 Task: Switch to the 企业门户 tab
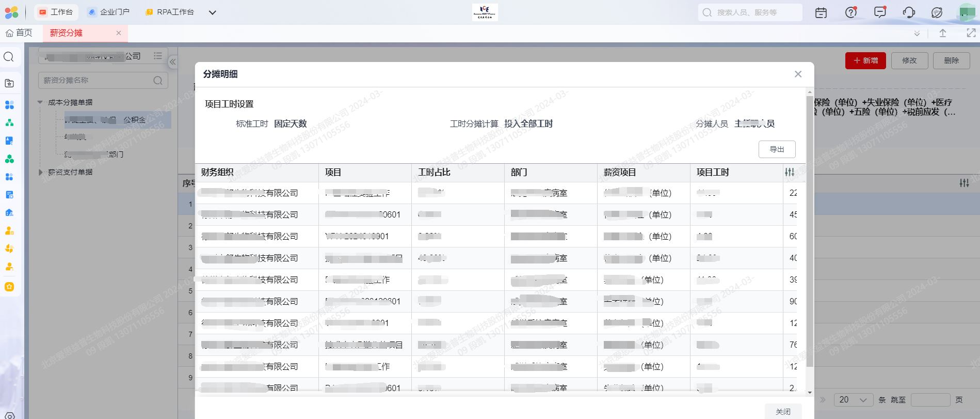tap(108, 12)
